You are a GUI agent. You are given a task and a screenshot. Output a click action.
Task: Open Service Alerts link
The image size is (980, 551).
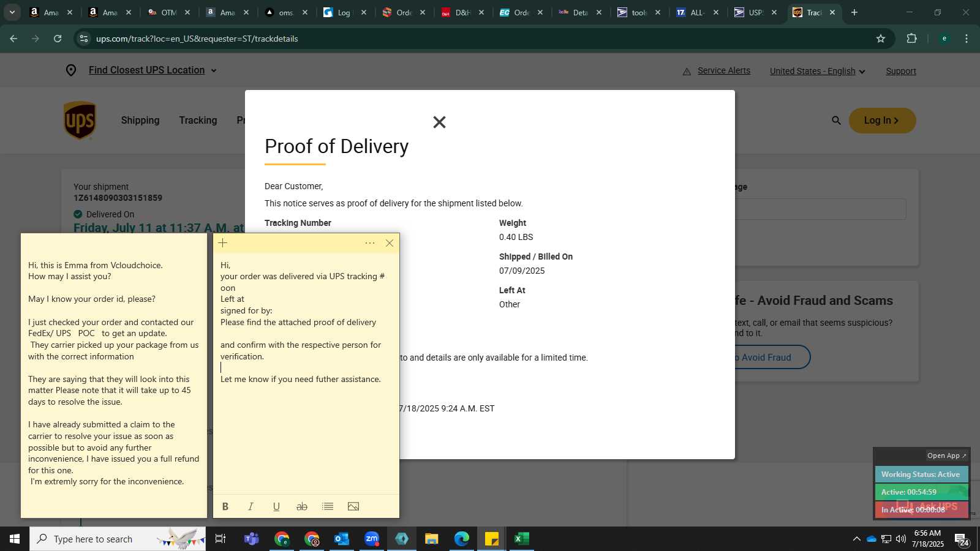723,70
